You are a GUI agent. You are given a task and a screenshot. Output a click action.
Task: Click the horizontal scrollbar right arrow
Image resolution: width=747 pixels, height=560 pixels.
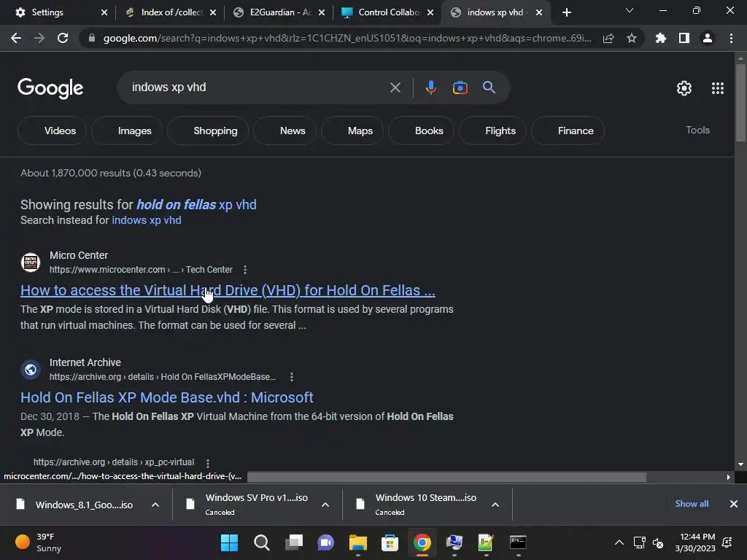(x=729, y=477)
